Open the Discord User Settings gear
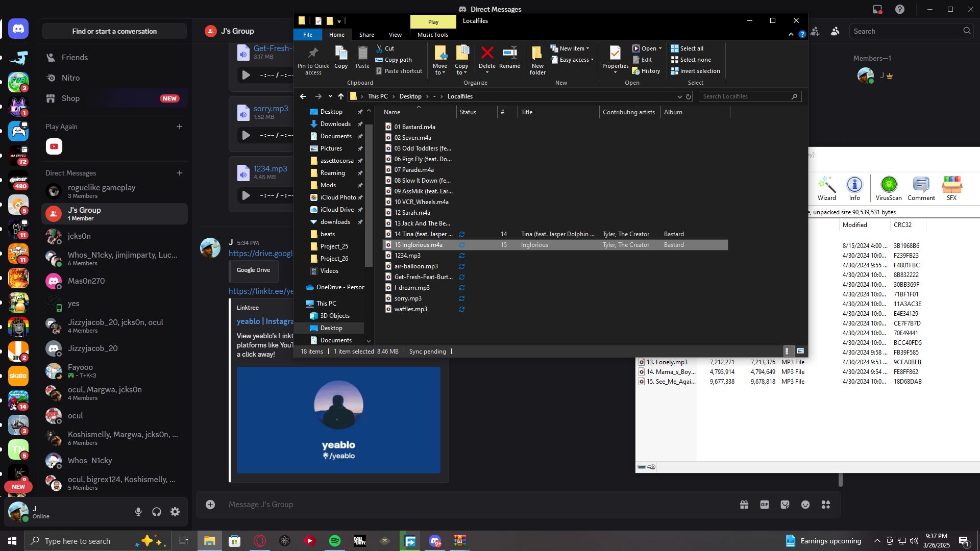Screen dimensions: 980x551 pos(175,512)
